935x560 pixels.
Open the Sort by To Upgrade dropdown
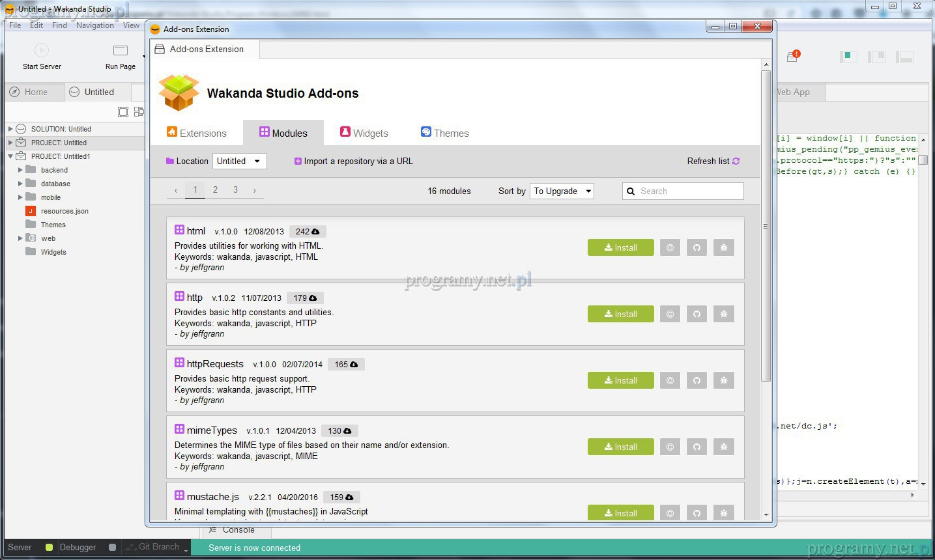click(562, 191)
